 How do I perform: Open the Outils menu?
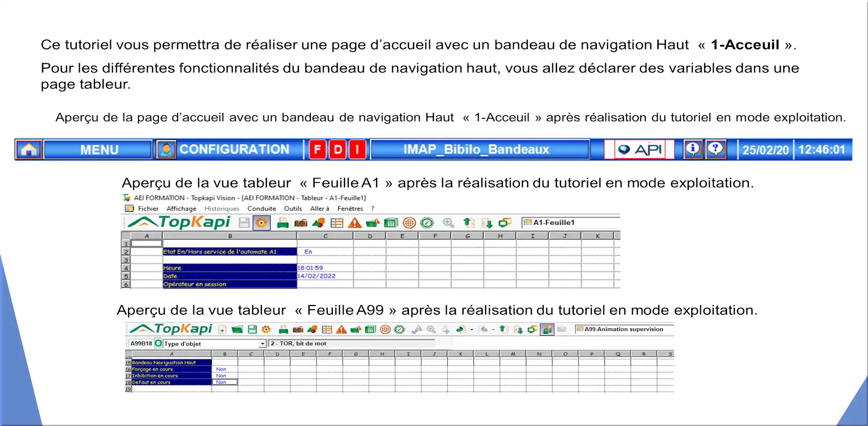[x=293, y=209]
